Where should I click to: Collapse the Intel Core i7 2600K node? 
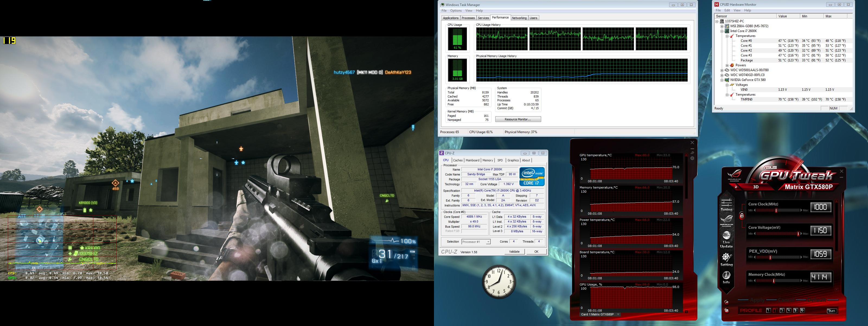(722, 31)
